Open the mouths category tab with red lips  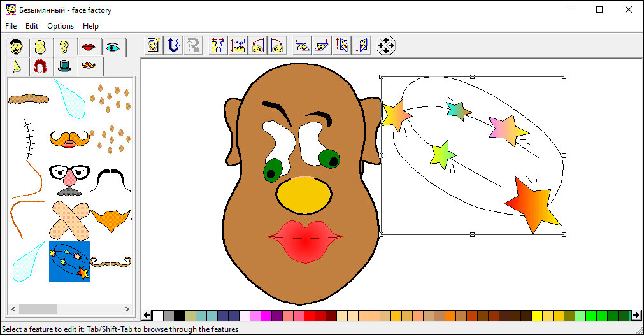click(89, 47)
